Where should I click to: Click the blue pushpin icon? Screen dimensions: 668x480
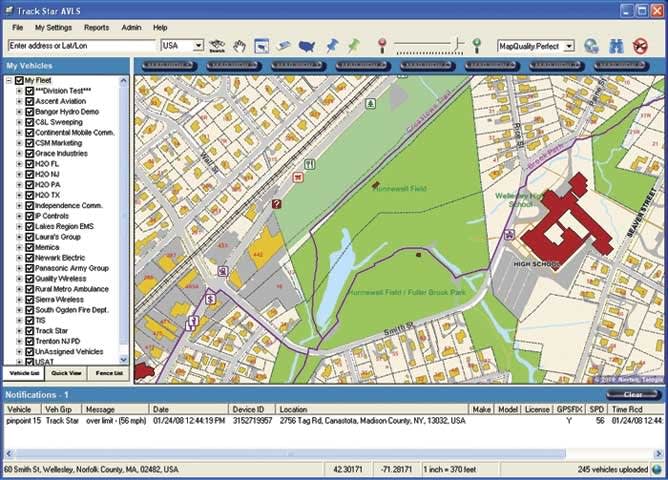[330, 46]
